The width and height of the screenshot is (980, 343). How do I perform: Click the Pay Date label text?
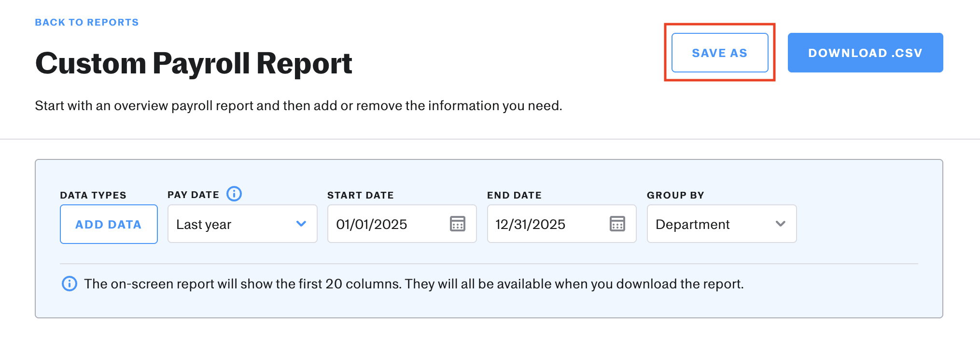(x=193, y=195)
